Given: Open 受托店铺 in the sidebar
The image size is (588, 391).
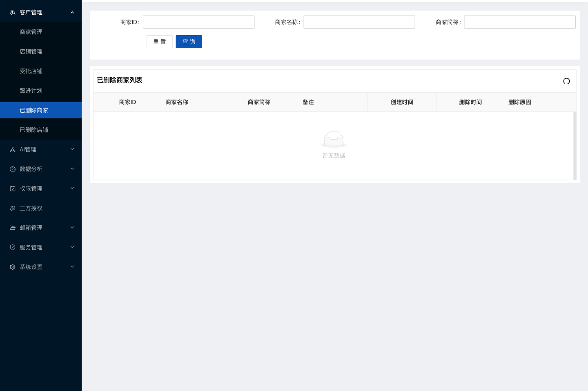Looking at the screenshot, I should (41, 71).
